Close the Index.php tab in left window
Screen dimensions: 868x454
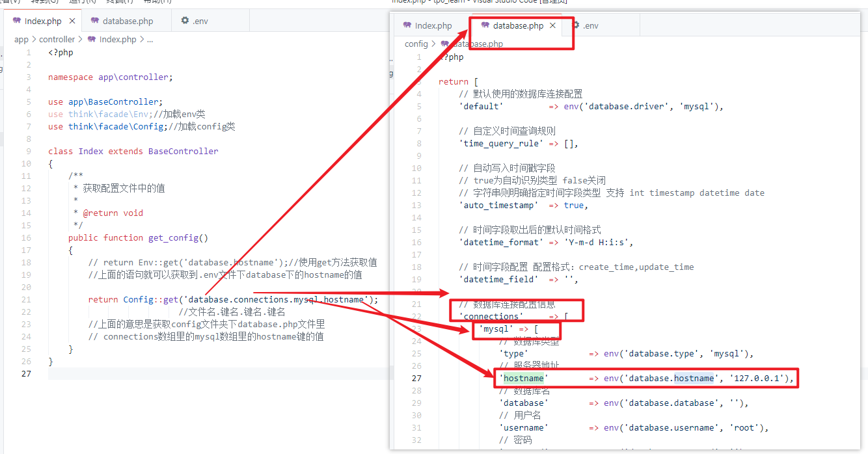click(x=72, y=21)
